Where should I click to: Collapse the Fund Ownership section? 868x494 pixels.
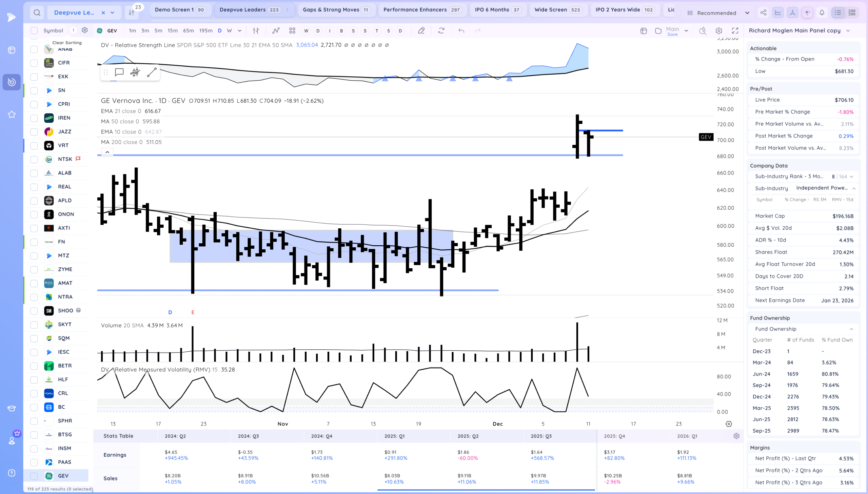(851, 329)
